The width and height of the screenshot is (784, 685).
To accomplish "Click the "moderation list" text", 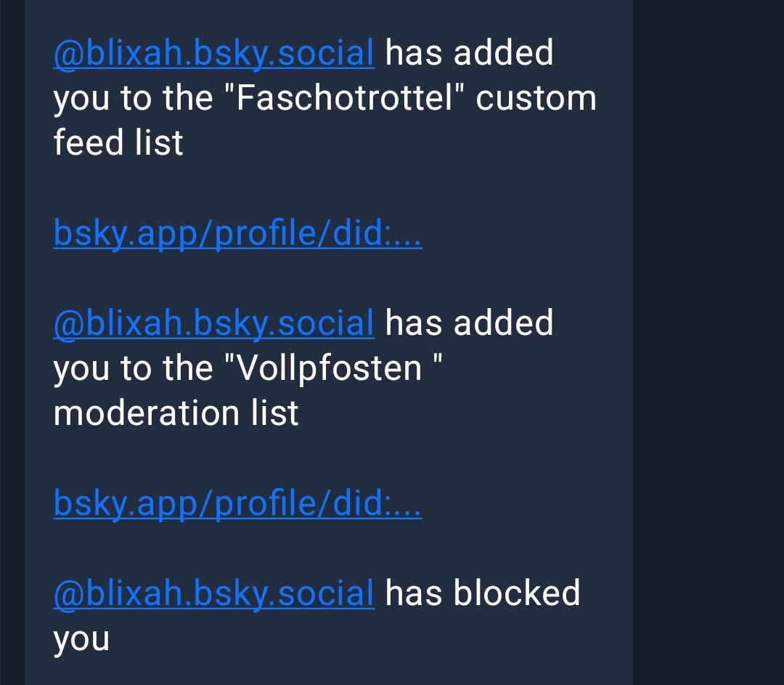I will (176, 413).
